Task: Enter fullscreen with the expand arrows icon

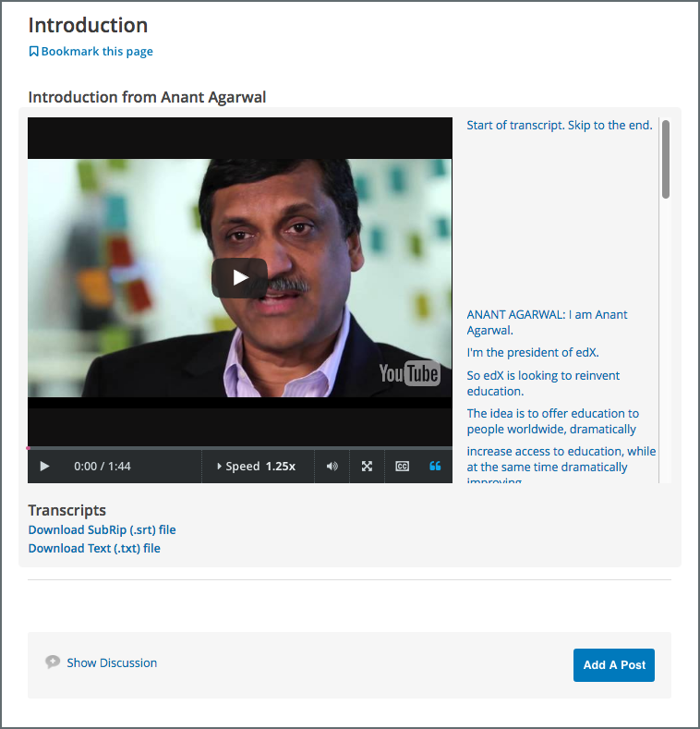Action: (x=367, y=466)
